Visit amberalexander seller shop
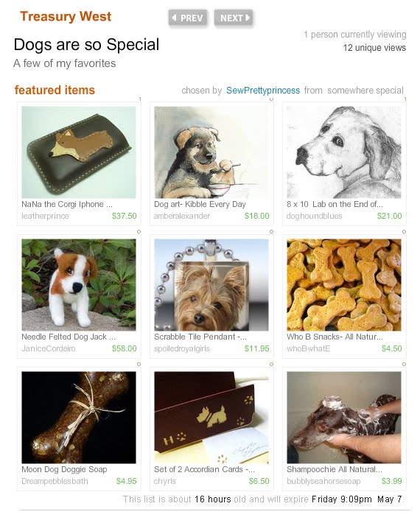Screen dimensions: 420x520 coord(182,216)
